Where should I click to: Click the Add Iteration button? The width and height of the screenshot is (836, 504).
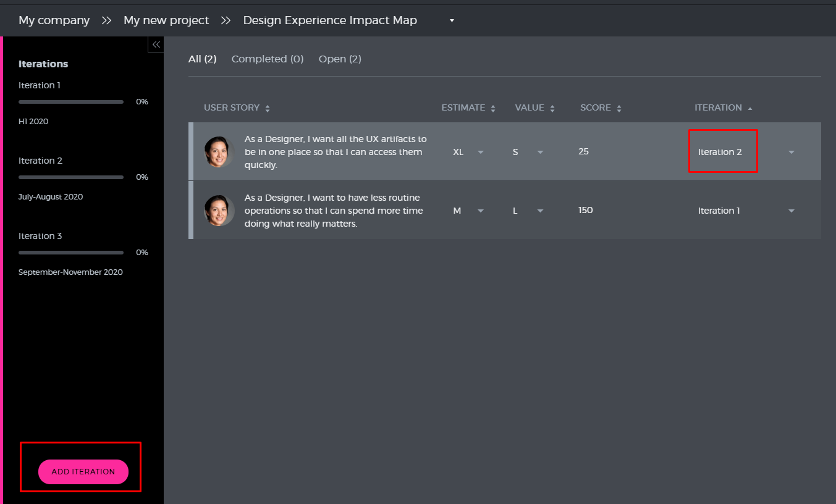tap(83, 472)
